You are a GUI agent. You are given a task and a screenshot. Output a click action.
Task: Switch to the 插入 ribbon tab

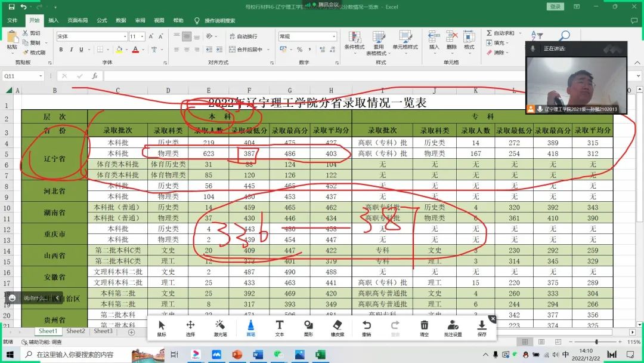pyautogui.click(x=54, y=20)
